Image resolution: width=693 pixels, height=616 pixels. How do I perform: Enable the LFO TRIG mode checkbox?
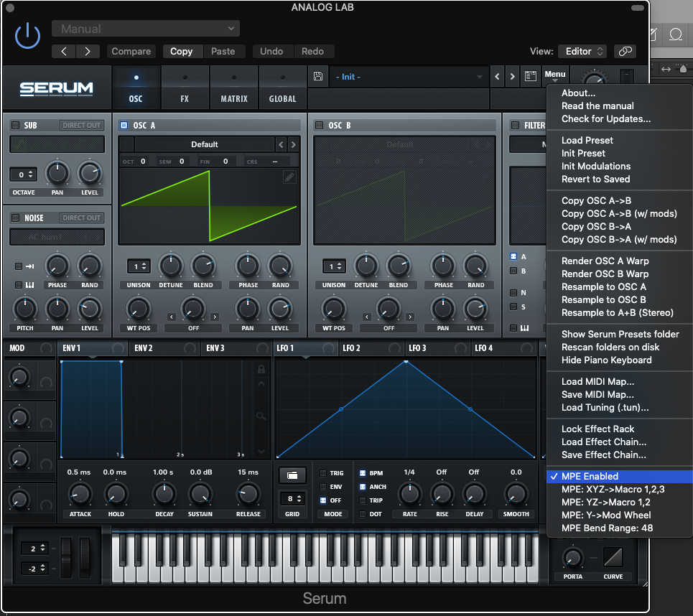(x=323, y=473)
